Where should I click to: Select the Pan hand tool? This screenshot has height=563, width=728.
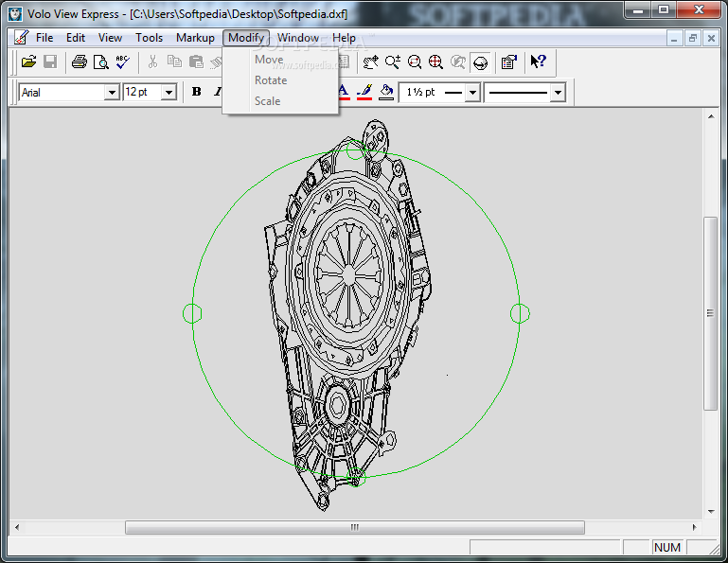(x=370, y=62)
